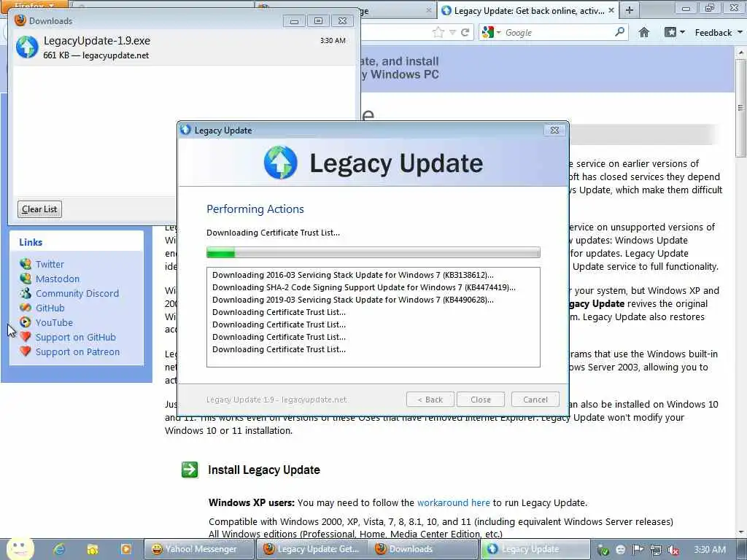This screenshot has width=747, height=560.
Task: Click the 'Performing Actions' heading
Action: [255, 209]
